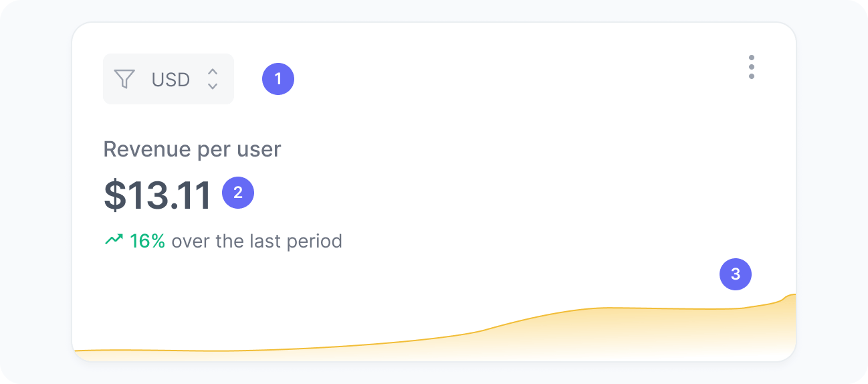The height and width of the screenshot is (384, 868).
Task: Click annotation badge number 1
Action: [278, 79]
